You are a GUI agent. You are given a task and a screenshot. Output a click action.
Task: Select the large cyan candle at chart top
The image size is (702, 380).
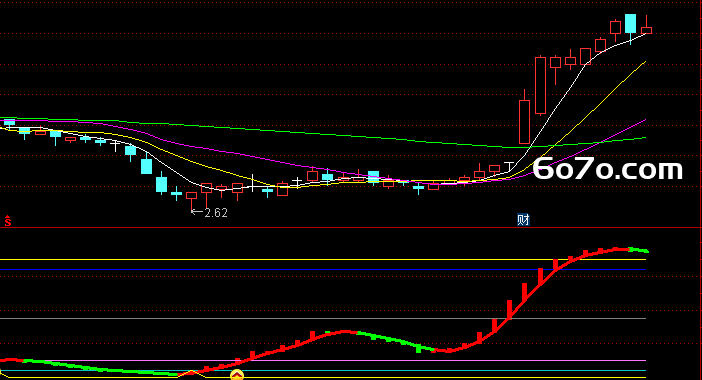(x=630, y=24)
